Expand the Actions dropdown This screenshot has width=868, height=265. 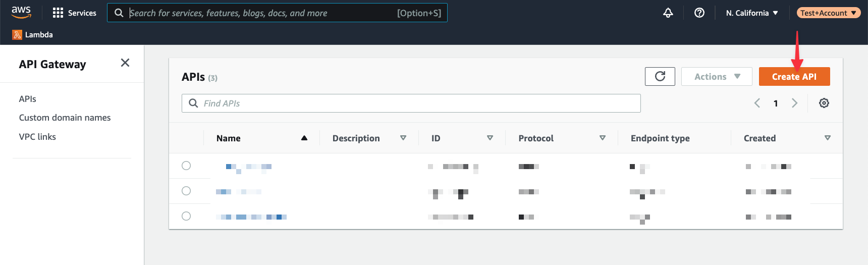click(717, 76)
